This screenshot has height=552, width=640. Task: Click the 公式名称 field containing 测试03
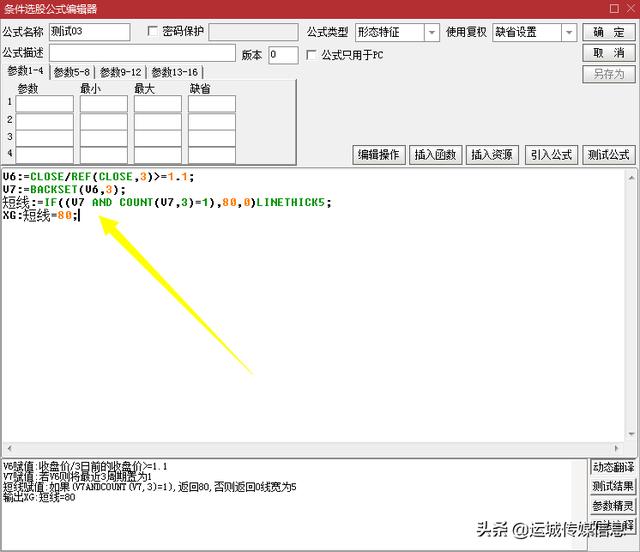pyautogui.click(x=90, y=32)
